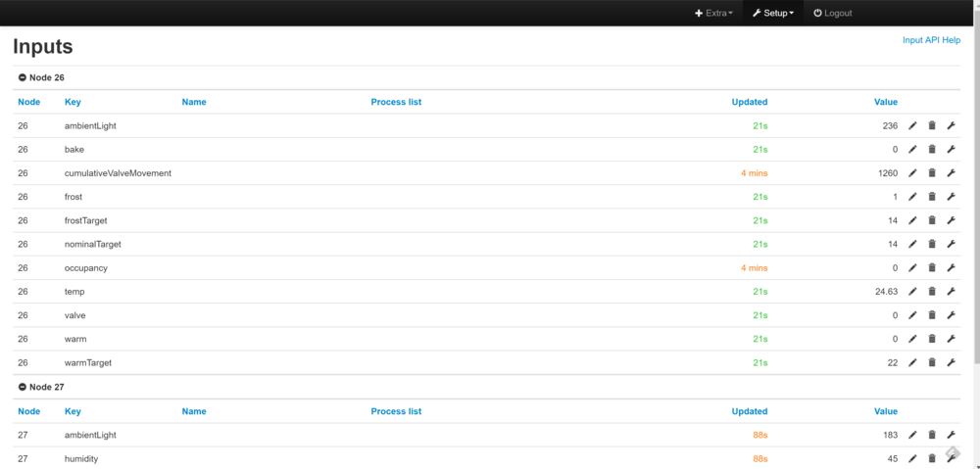Image resolution: width=980 pixels, height=469 pixels.
Task: Delete the node 27 ambientLight input
Action: 932,436
